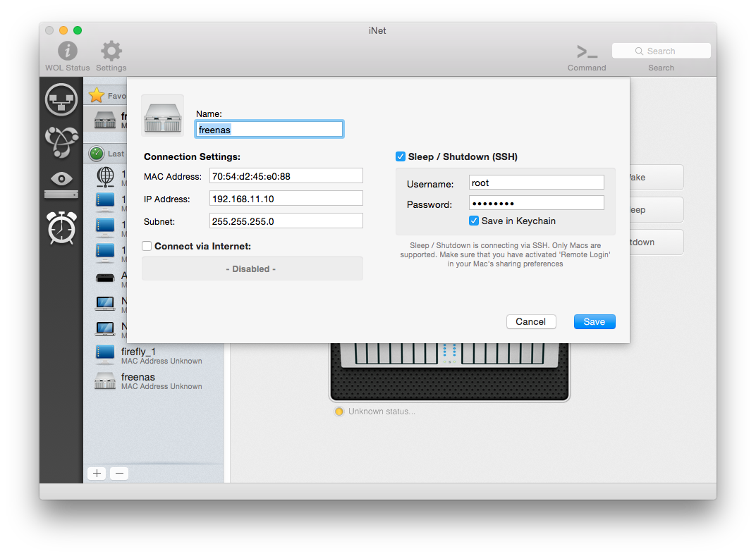Viewport: 756px width, 556px height.
Task: Click in the Search field
Action: [661, 51]
